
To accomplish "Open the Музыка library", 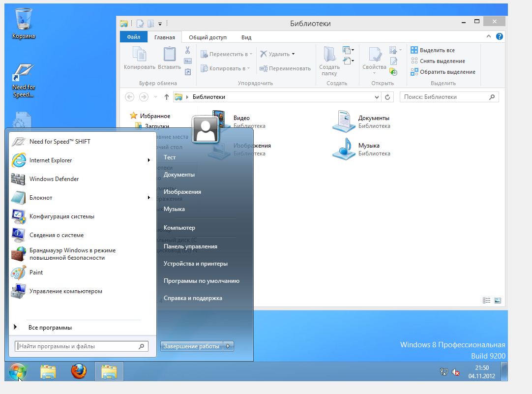I will point(361,149).
